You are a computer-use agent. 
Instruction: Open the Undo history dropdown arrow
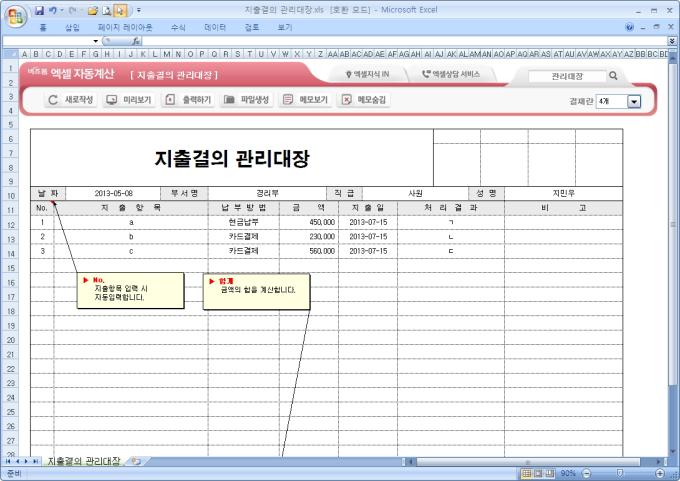62,10
